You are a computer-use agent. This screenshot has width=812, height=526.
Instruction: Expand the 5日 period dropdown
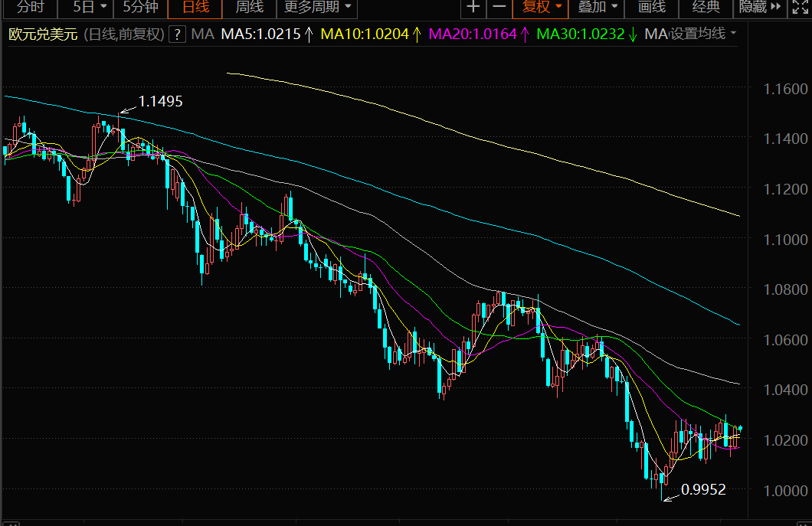[x=89, y=8]
